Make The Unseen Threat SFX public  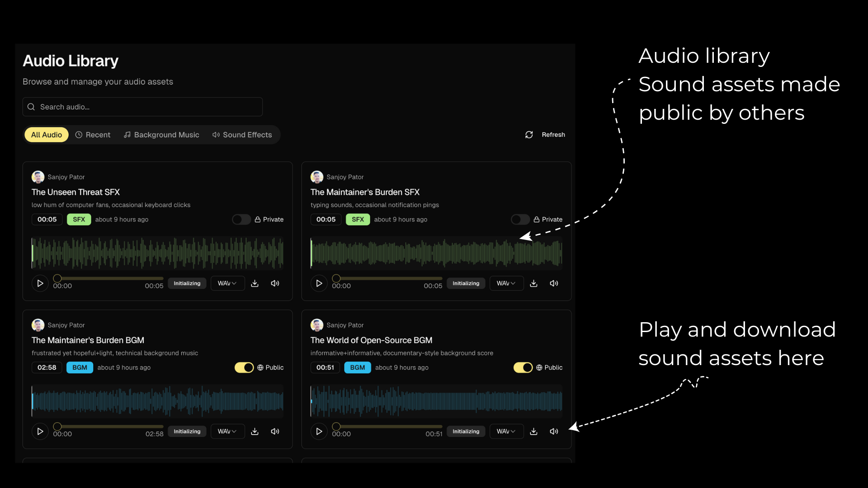click(241, 220)
